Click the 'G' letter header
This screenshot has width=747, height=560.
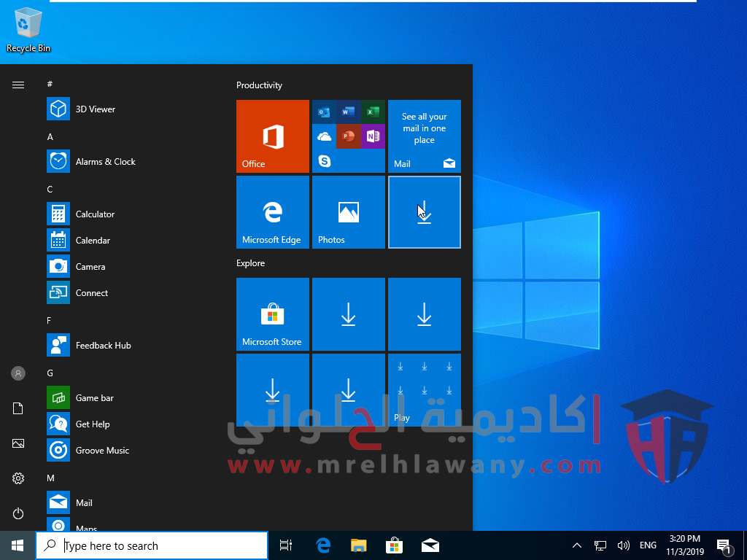tap(50, 373)
